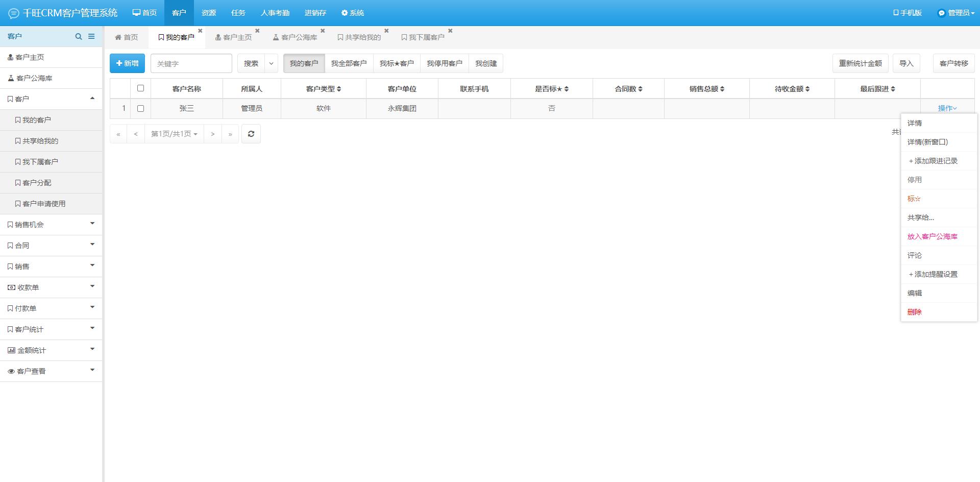
Task: Choose 标☆ in the action menu
Action: pos(939,199)
